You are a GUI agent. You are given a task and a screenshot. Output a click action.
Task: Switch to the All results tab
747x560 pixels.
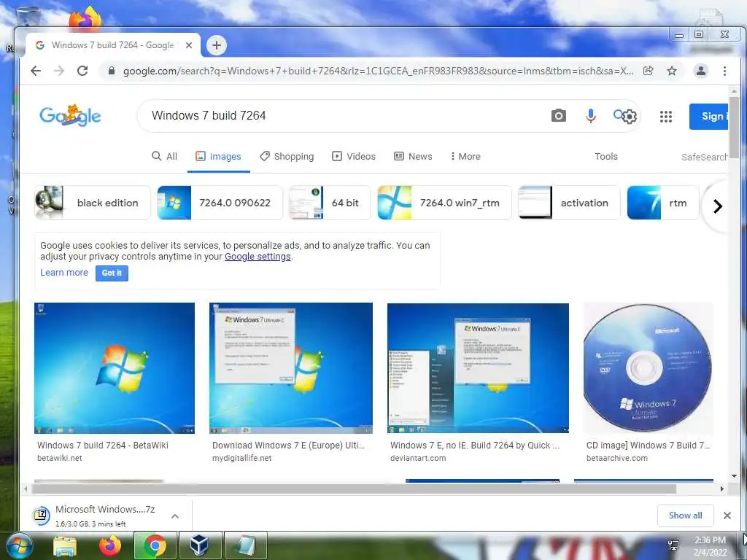pyautogui.click(x=164, y=156)
